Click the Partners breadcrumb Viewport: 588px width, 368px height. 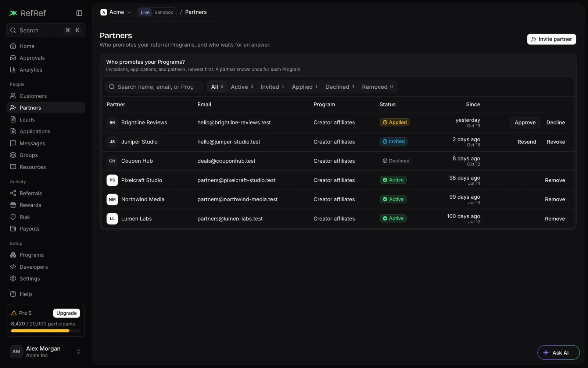pos(196,12)
